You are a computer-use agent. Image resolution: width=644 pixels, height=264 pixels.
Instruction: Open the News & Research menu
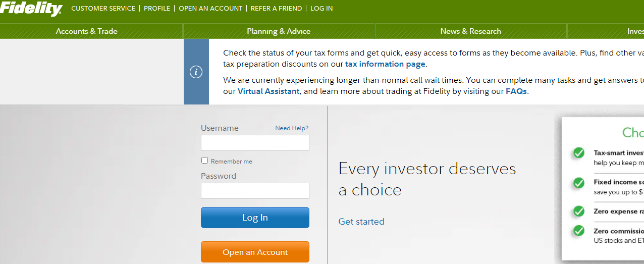click(470, 31)
